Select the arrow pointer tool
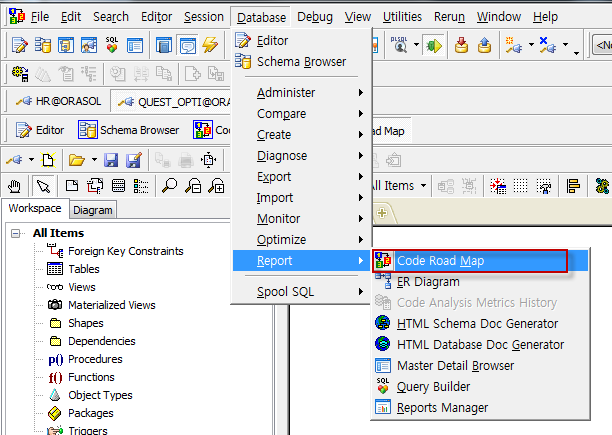612x435 pixels. click(42, 185)
